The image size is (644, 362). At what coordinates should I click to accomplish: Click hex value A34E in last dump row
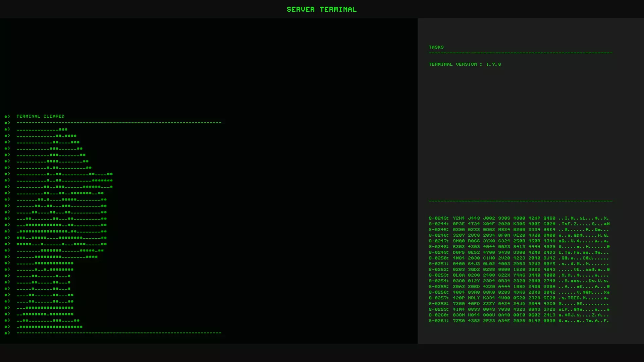(x=504, y=321)
